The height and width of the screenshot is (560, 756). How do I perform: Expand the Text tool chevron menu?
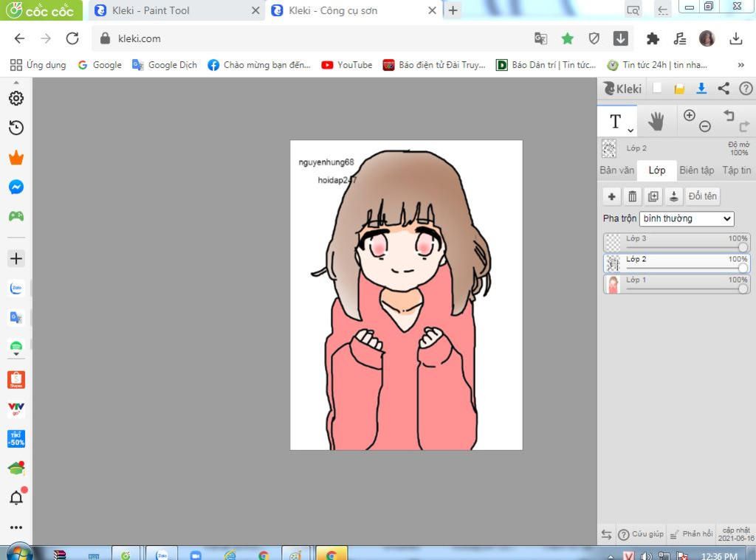coord(630,130)
